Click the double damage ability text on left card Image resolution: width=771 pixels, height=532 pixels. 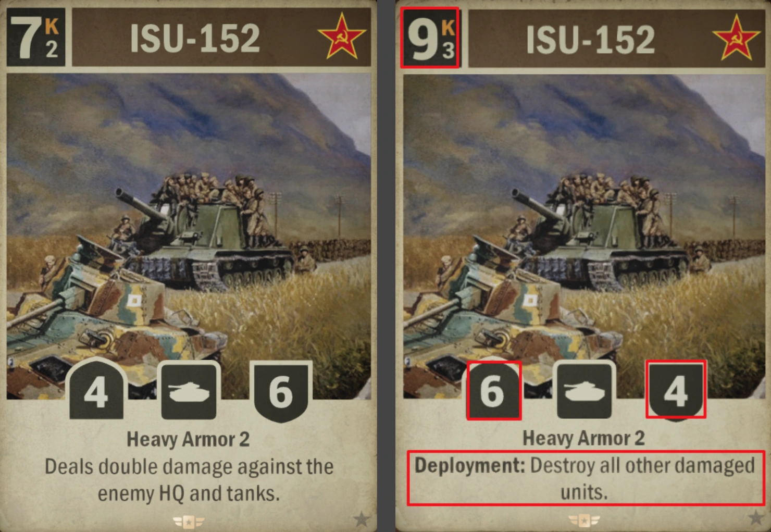[x=189, y=479]
